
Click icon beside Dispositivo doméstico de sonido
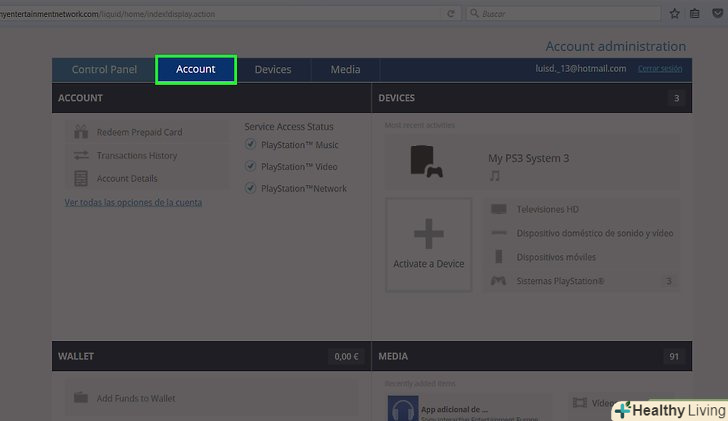pyautogui.click(x=499, y=233)
